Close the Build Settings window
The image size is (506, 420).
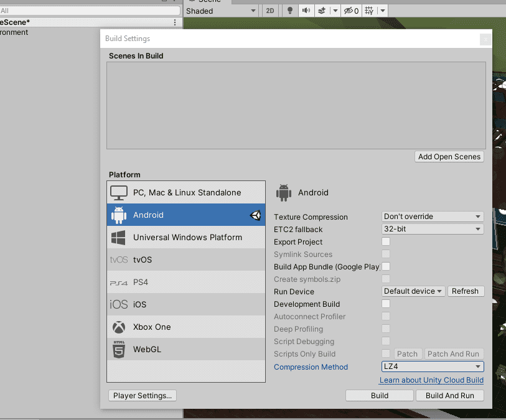point(485,40)
